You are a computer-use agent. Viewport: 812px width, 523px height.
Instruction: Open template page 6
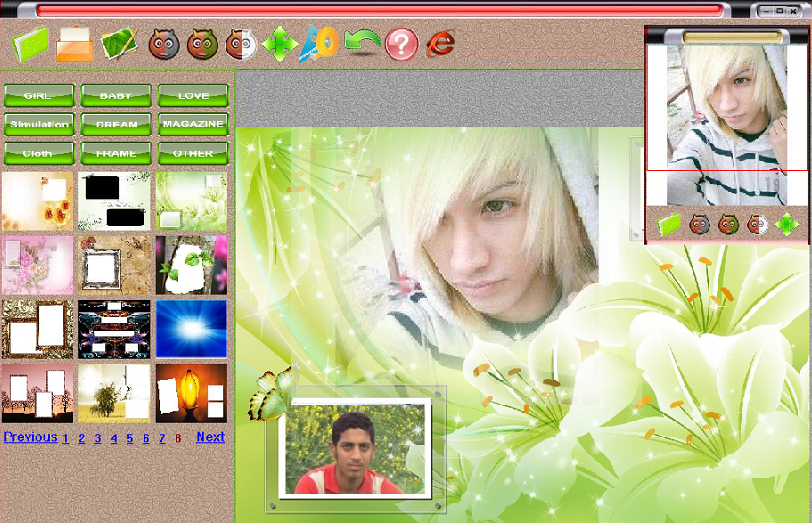(145, 438)
